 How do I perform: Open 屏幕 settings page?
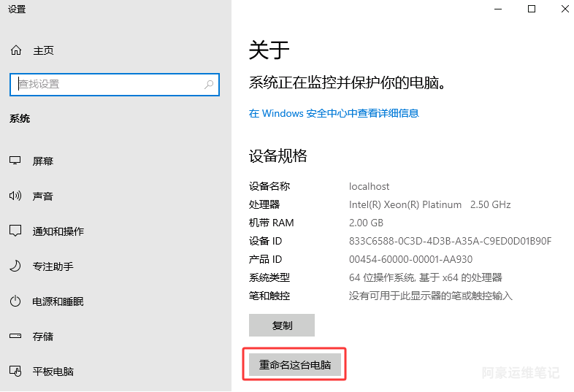coord(43,161)
